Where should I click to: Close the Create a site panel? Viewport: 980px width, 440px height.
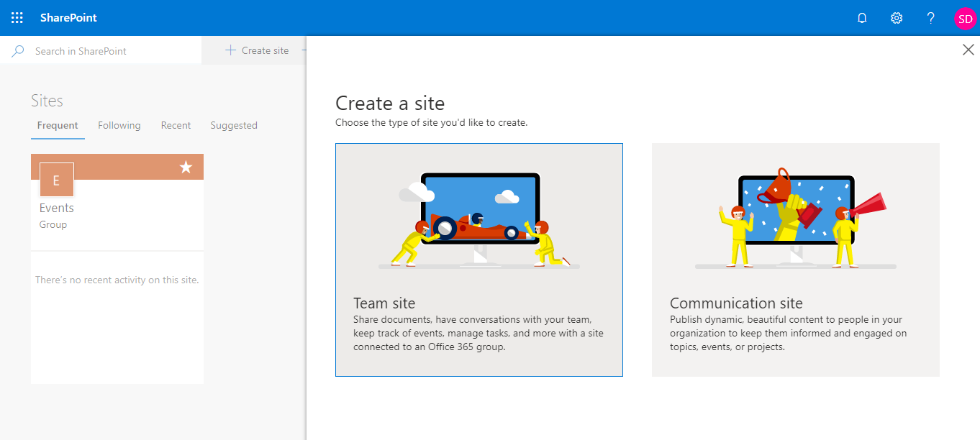[968, 49]
